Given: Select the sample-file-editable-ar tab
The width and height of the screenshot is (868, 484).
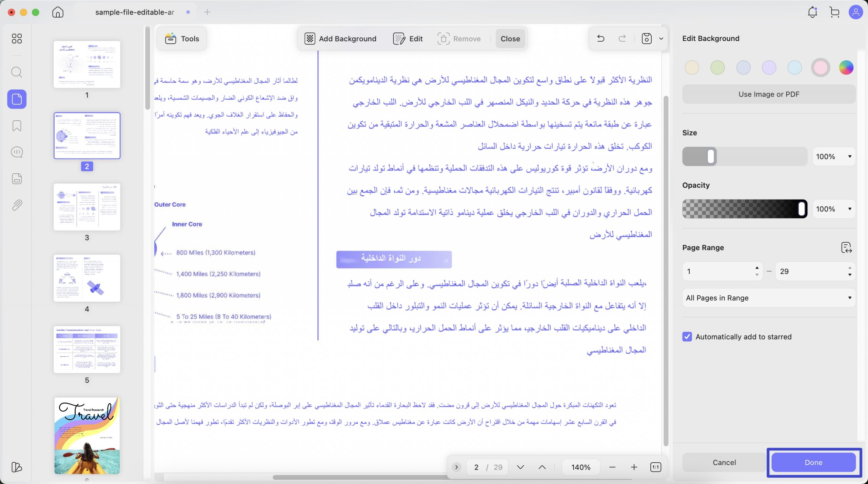Looking at the screenshot, I should point(135,12).
